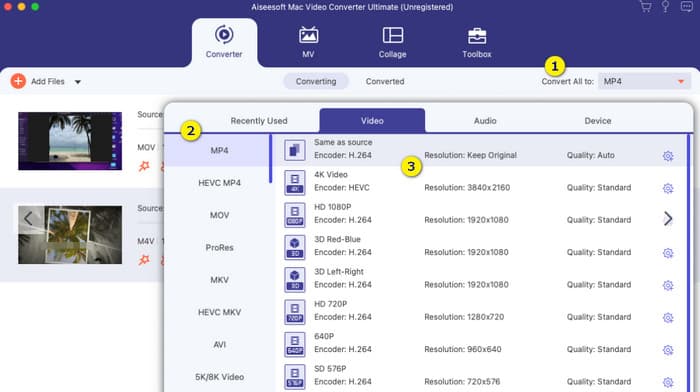700x392 pixels.
Task: Click the enhance star icon for MOV file
Action: pos(144,166)
